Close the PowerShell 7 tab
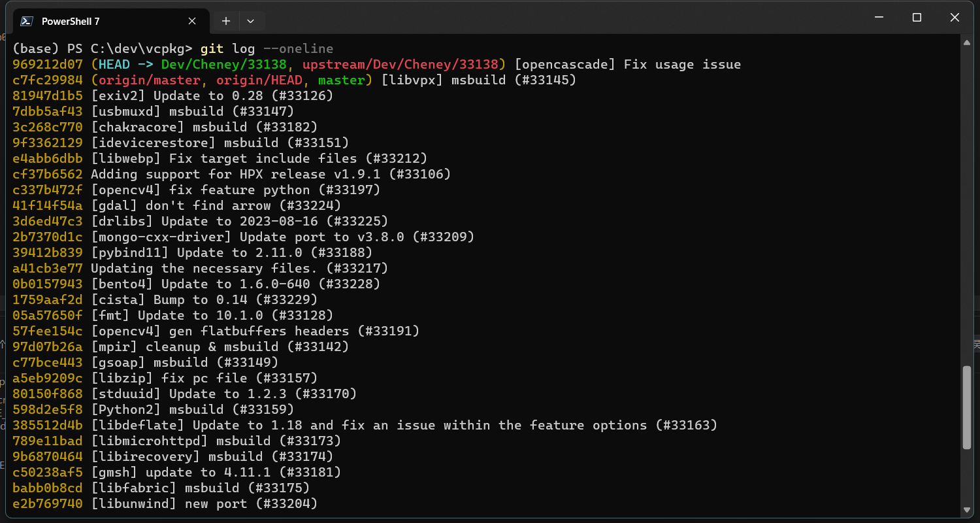 (x=191, y=20)
